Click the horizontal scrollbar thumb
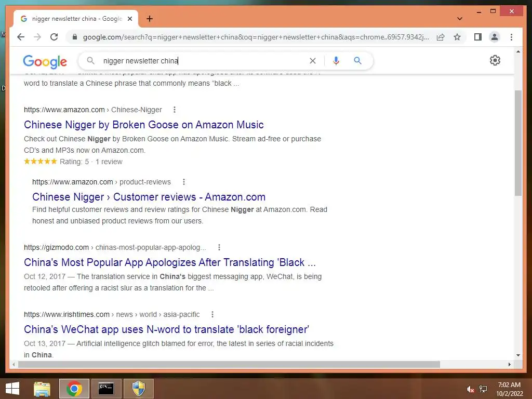This screenshot has width=532, height=399. 229,364
